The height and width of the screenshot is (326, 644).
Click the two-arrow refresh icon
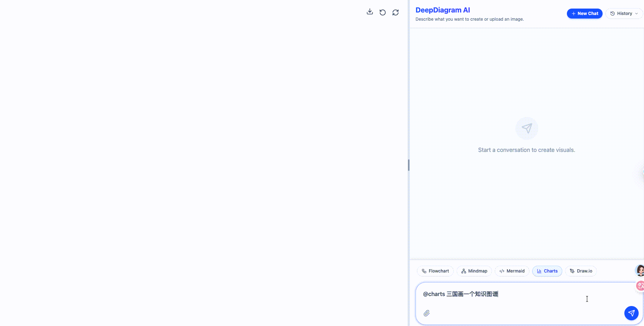pos(396,12)
